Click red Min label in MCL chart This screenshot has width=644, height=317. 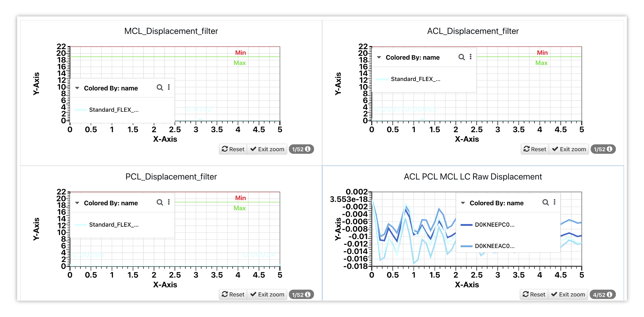(241, 53)
